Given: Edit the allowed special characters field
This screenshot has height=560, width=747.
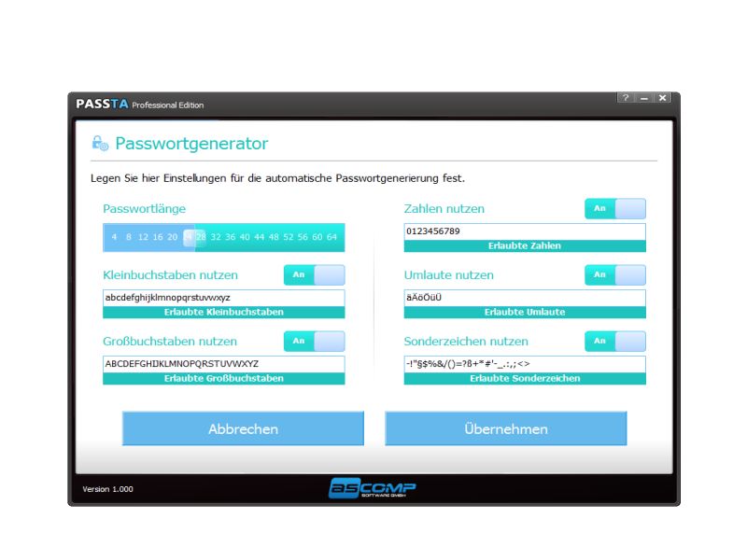Looking at the screenshot, I should point(525,364).
